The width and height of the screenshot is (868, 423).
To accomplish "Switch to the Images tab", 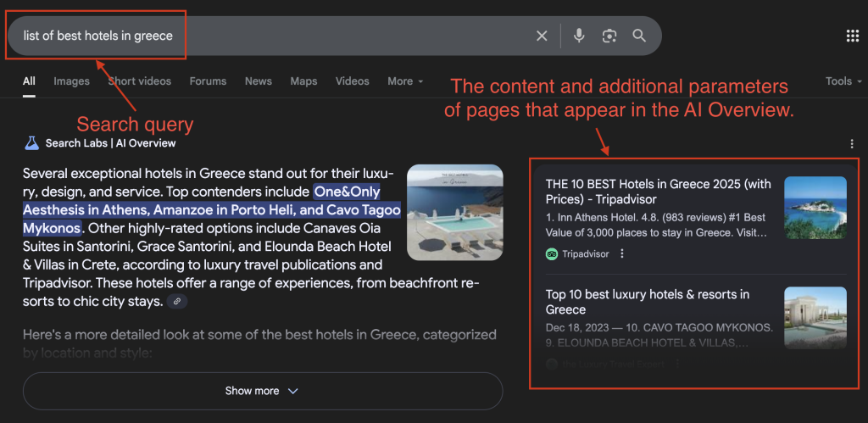I will [x=71, y=81].
